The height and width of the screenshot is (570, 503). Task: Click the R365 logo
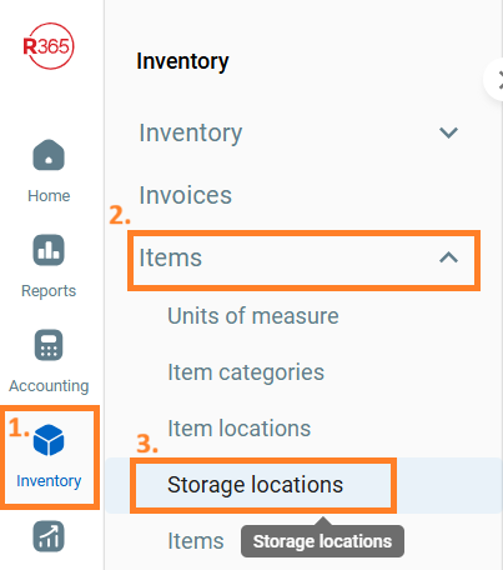(x=48, y=46)
